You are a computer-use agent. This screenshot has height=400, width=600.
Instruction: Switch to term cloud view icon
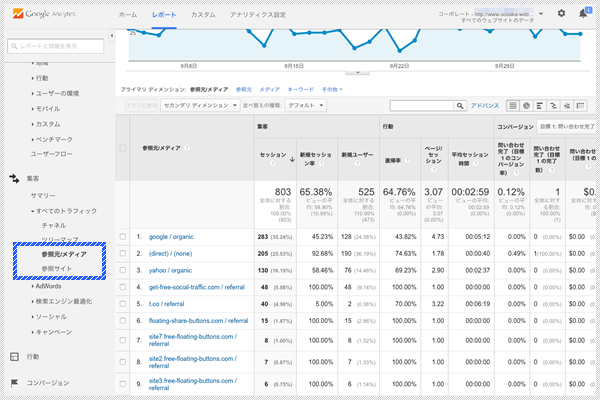[567, 106]
